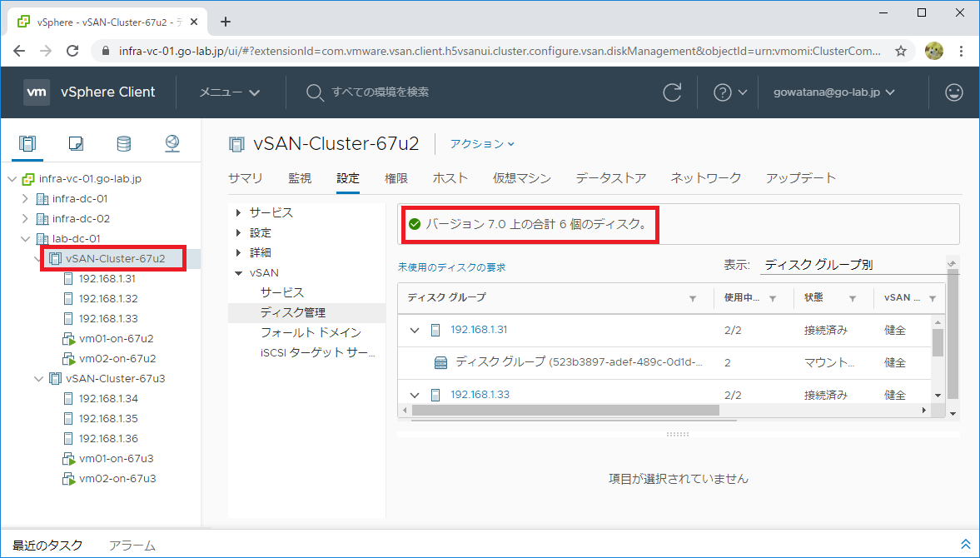The image size is (980, 558).
Task: Open Chrome profile avatar
Action: click(x=933, y=52)
